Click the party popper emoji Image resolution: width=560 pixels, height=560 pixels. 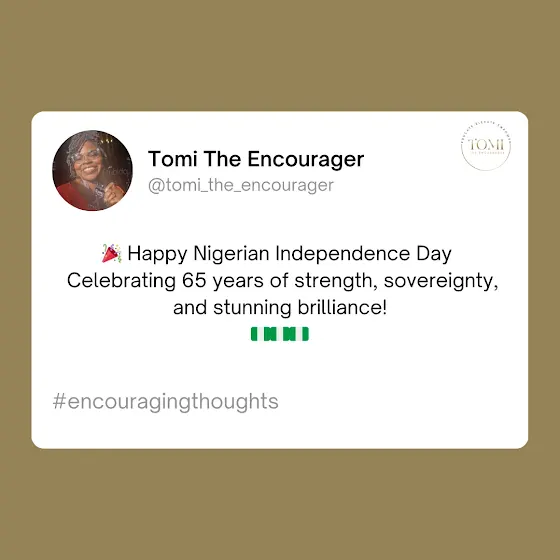pos(111,253)
